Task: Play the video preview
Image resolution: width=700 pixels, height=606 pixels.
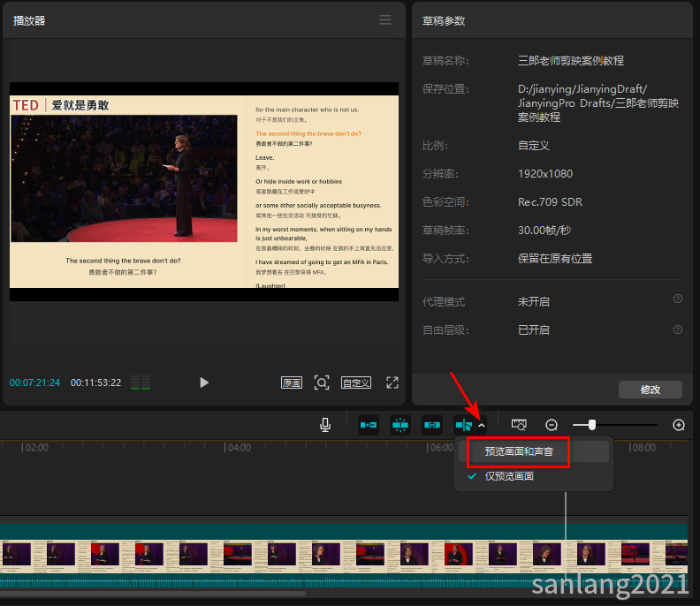Action: coord(204,383)
